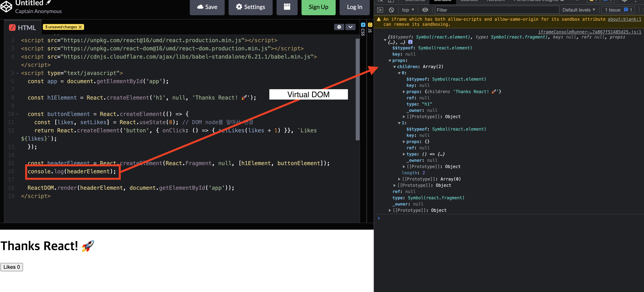Follow the about:blank:1 source link
Screen dimensions: 644x292
tap(624, 19)
